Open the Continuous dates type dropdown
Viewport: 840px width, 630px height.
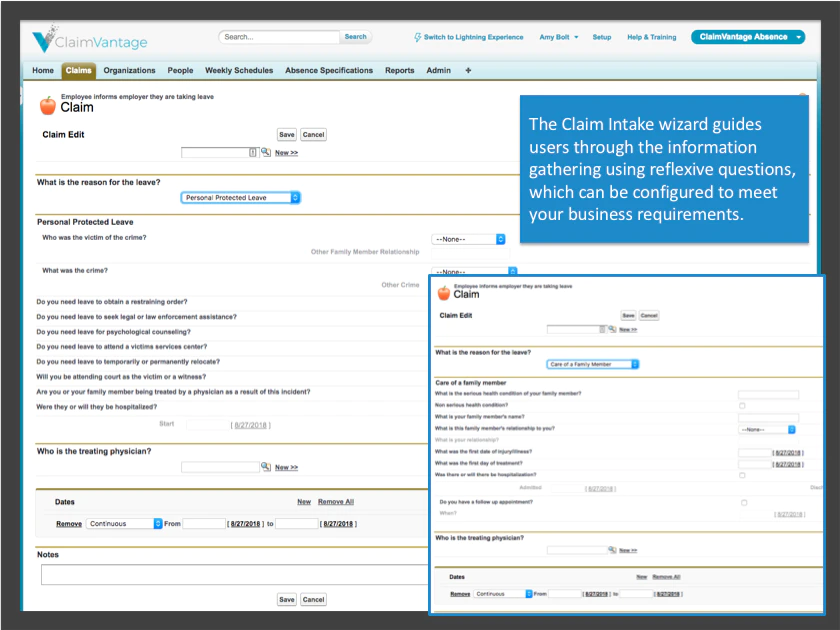124,523
